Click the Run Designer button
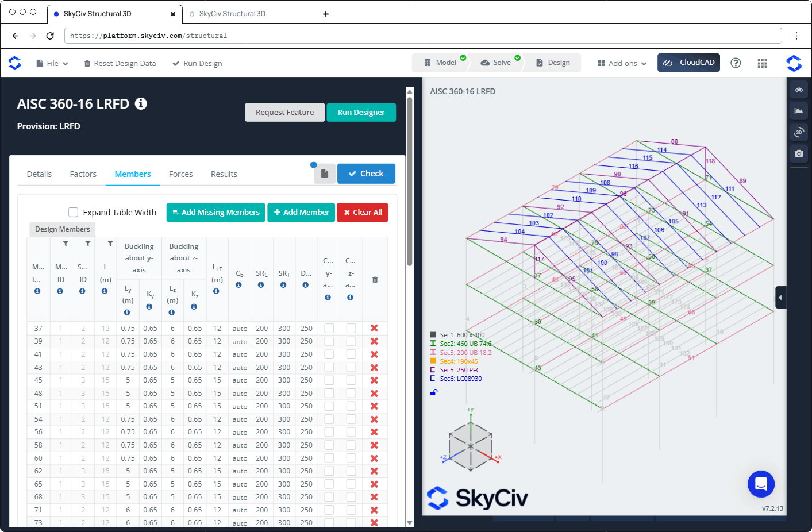 pos(361,113)
